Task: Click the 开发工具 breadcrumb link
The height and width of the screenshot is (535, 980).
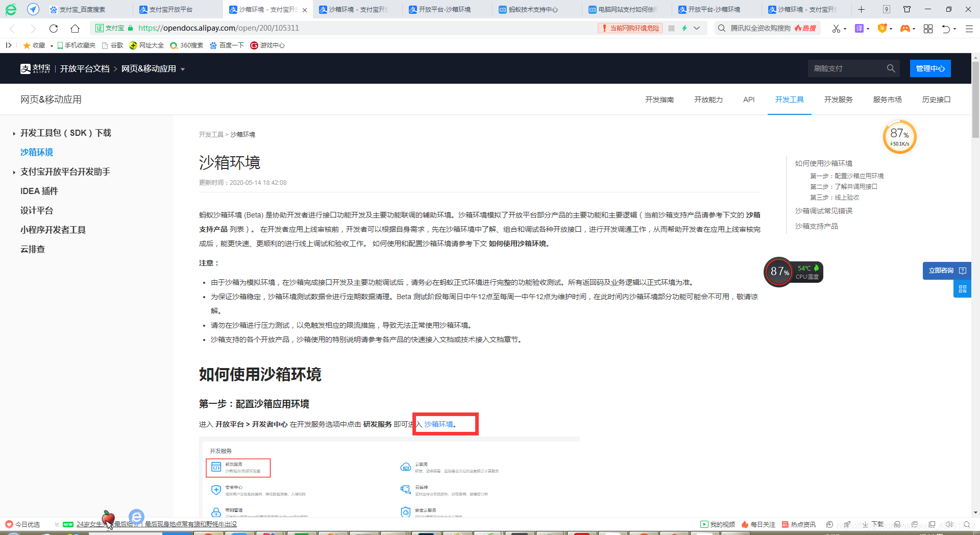Action: [x=211, y=134]
